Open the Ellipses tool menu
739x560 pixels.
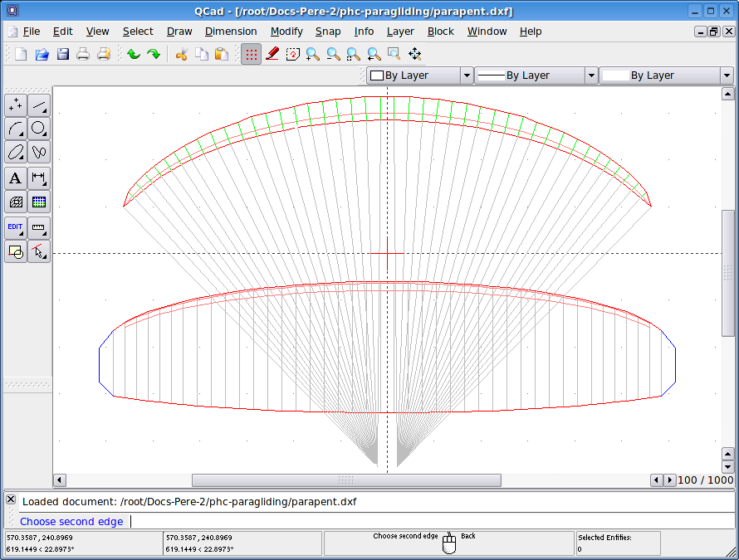click(x=16, y=152)
